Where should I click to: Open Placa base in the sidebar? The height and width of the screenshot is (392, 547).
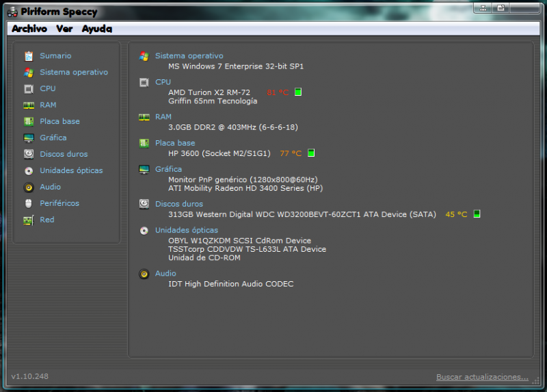59,122
